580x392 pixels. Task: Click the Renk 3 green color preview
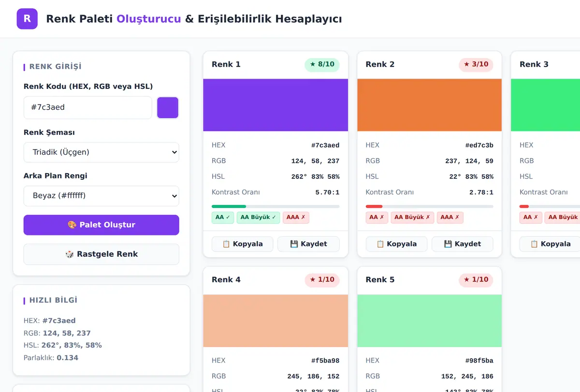pyautogui.click(x=545, y=105)
